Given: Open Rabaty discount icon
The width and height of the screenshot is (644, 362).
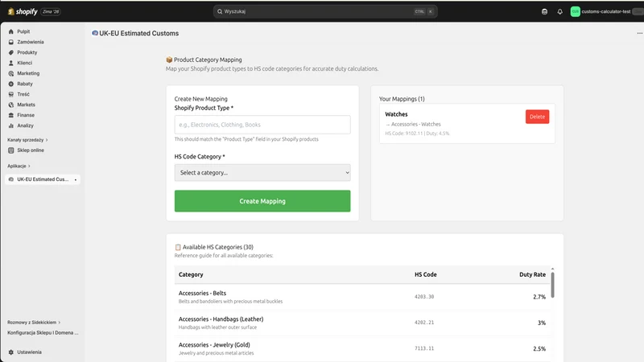Looking at the screenshot, I should pos(11,84).
